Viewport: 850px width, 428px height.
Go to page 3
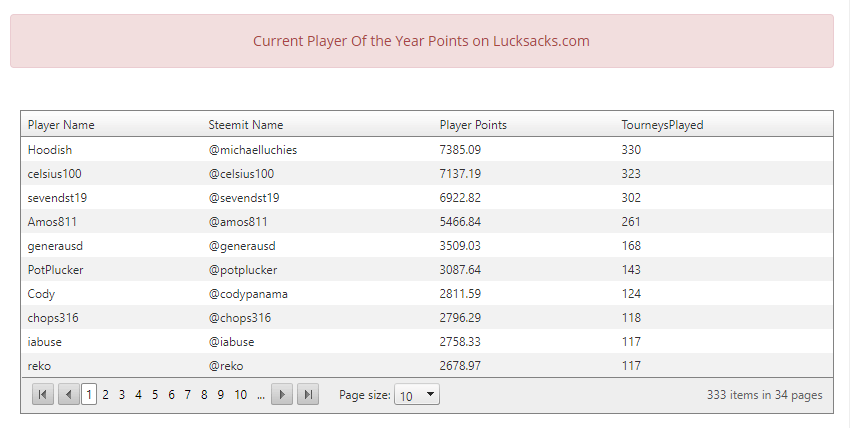point(122,395)
